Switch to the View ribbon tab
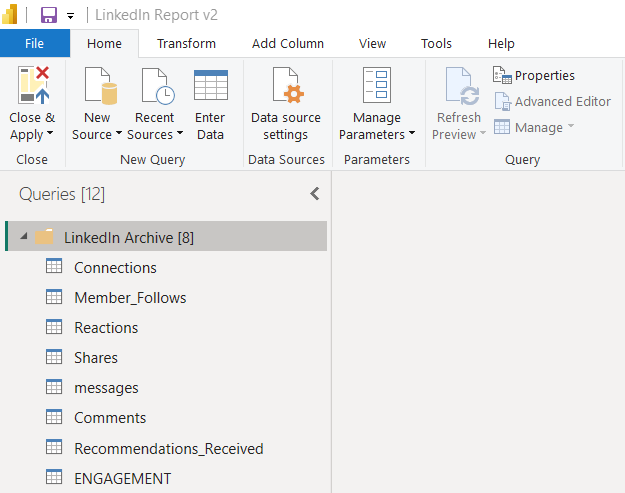The image size is (625, 493). tap(372, 43)
